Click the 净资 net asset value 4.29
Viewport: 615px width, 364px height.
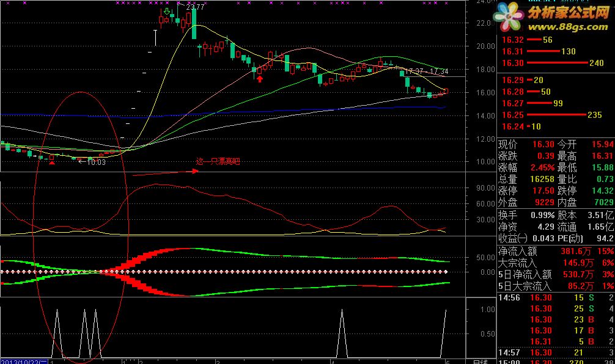(545, 227)
